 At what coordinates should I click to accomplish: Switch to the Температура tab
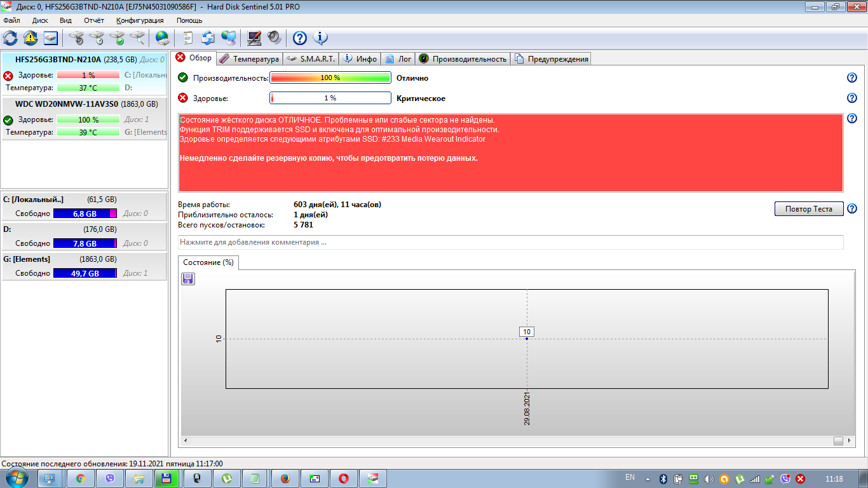[x=249, y=59]
